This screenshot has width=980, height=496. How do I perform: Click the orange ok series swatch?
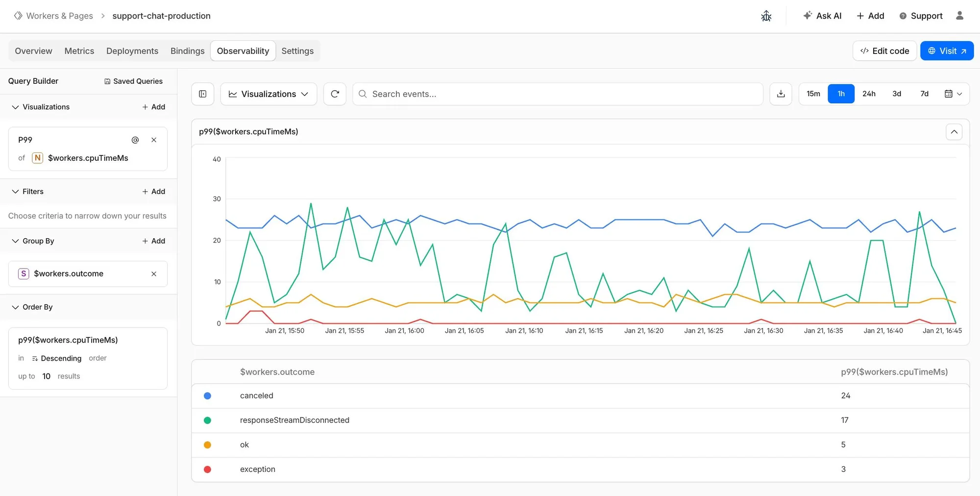pyautogui.click(x=207, y=445)
